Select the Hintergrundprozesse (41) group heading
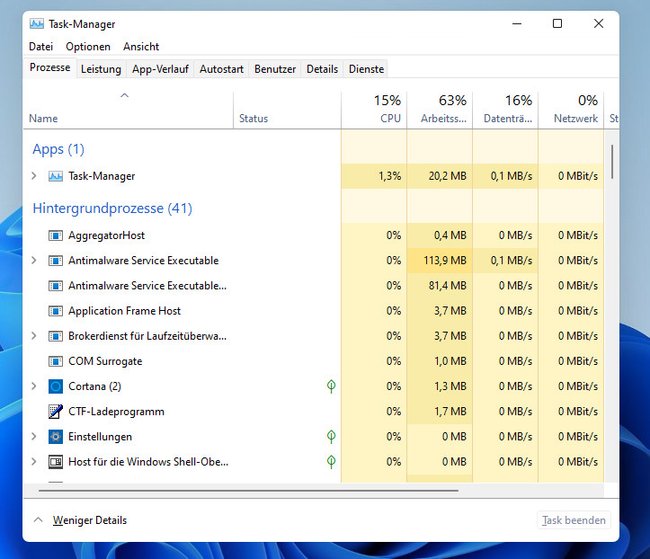 [112, 208]
